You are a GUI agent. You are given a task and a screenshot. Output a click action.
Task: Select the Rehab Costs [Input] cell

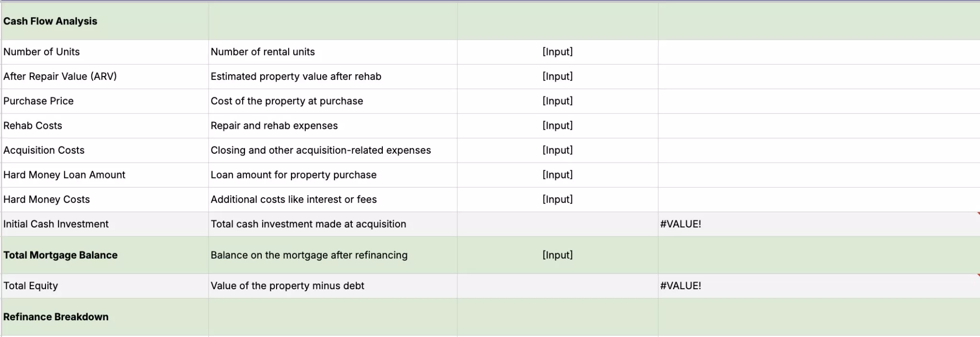point(557,125)
